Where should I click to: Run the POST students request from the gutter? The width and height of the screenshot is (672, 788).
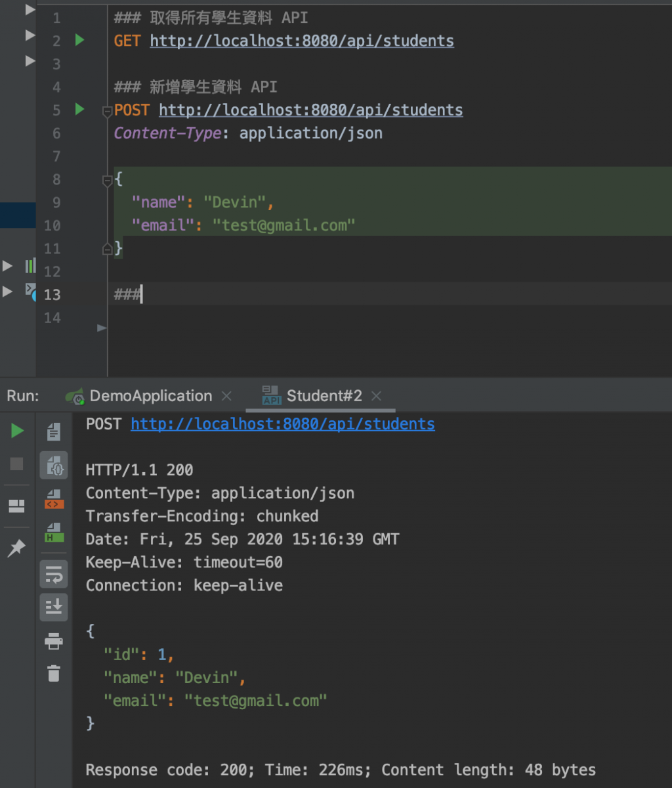(x=79, y=110)
